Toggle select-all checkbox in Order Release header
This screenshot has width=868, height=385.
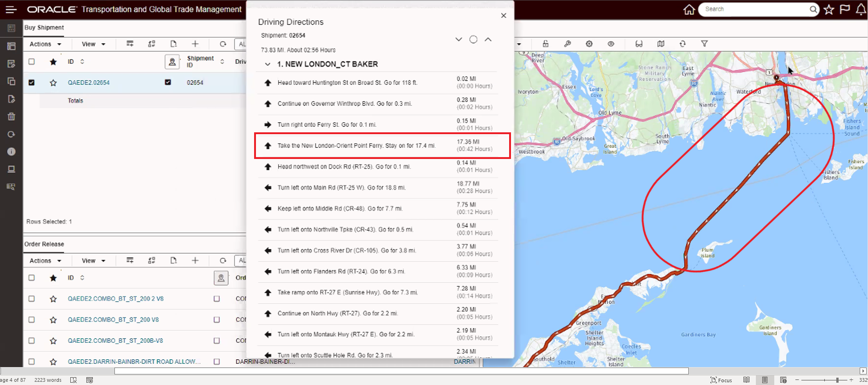tap(31, 278)
